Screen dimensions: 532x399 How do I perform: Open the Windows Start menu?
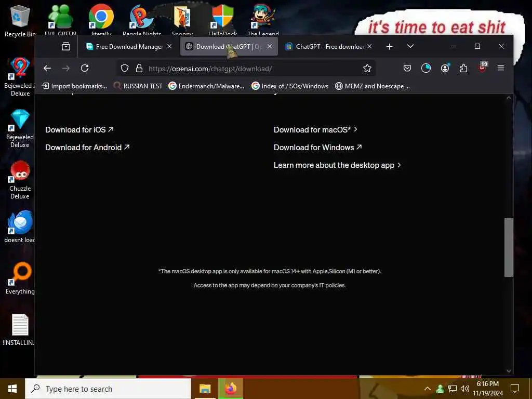click(12, 389)
